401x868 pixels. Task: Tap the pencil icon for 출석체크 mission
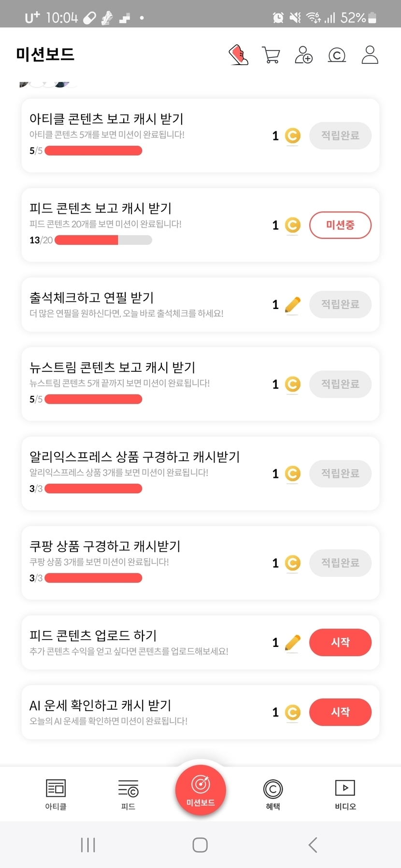coord(292,305)
